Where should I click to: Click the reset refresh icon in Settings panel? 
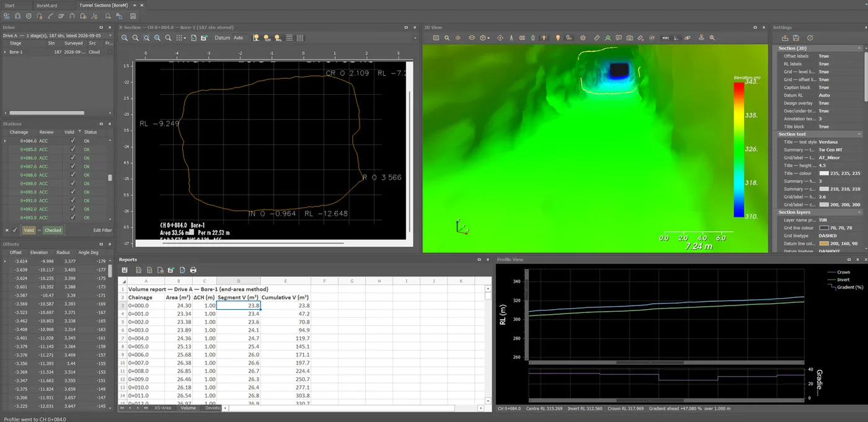point(810,38)
